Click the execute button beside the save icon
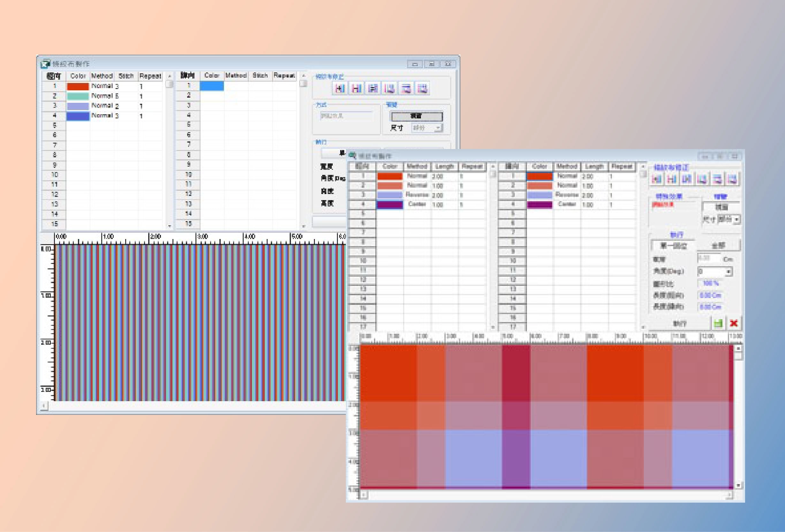The image size is (785, 532). [x=679, y=324]
